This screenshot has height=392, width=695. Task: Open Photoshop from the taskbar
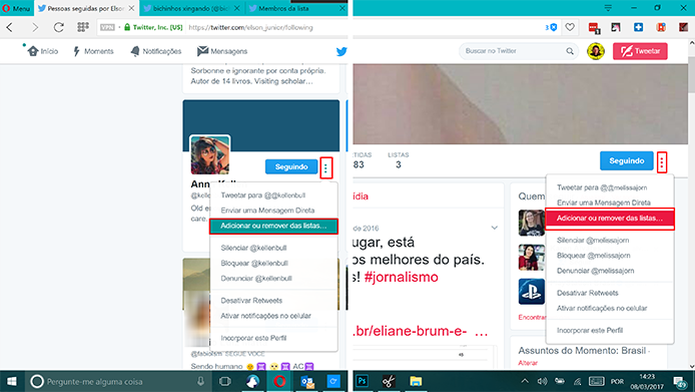click(x=363, y=381)
